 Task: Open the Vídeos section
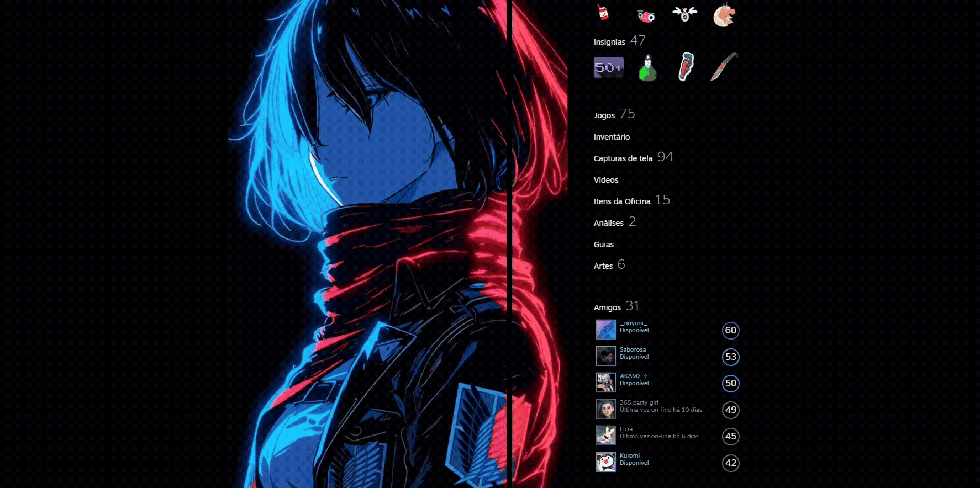pos(606,180)
